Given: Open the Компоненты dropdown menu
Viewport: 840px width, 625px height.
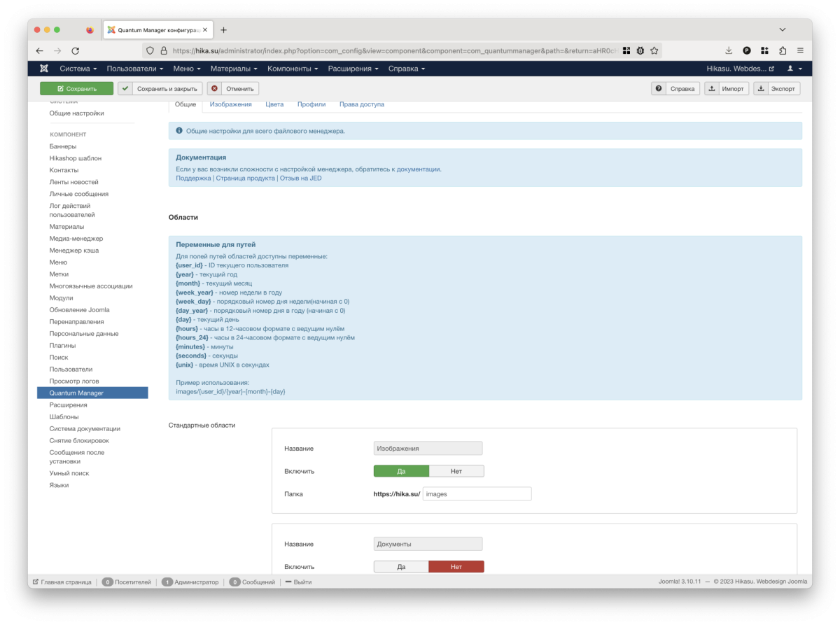Looking at the screenshot, I should coord(293,69).
